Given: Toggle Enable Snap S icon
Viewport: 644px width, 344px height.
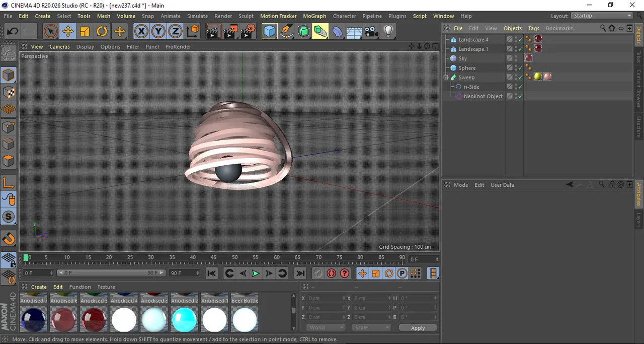Looking at the screenshot, I should click(9, 217).
